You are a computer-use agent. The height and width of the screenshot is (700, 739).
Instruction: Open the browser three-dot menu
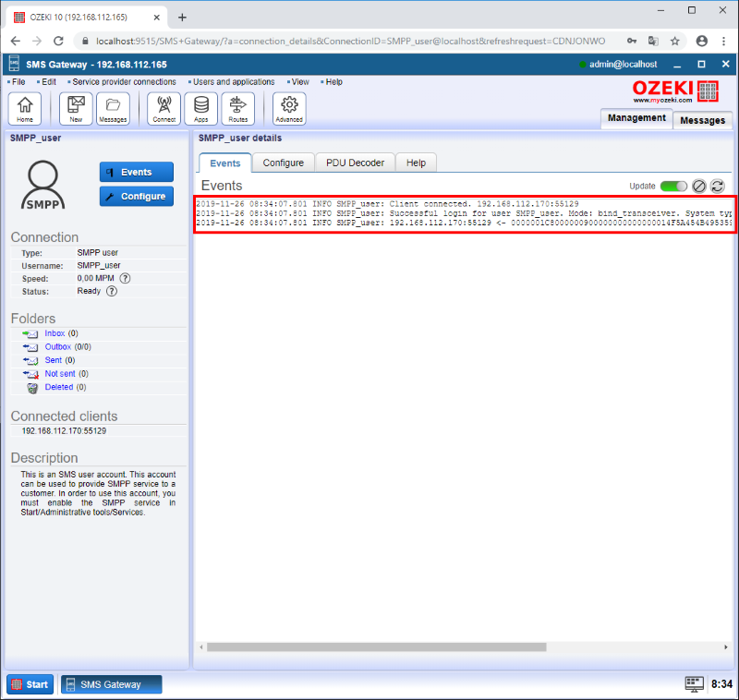point(724,41)
